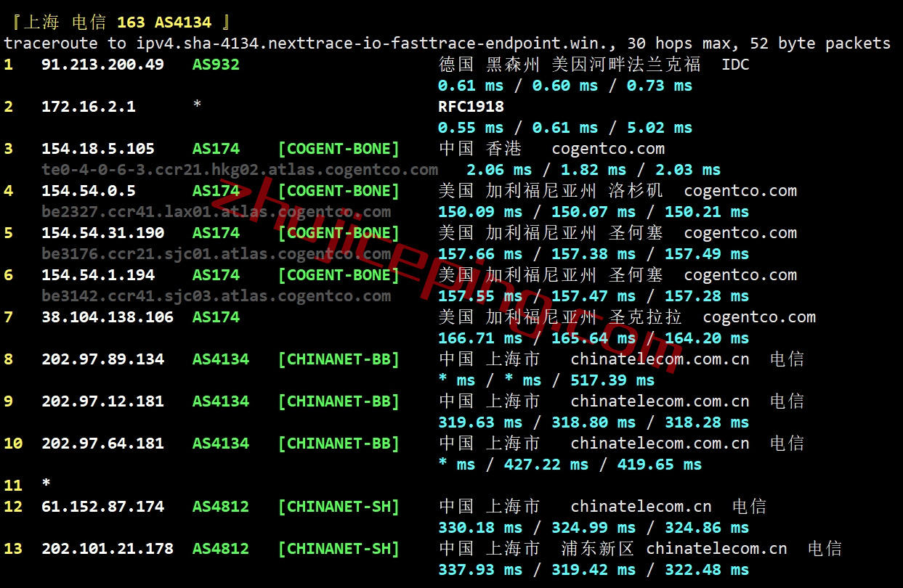Click IP address 172.16.2.1
Image resolution: width=903 pixels, height=588 pixels.
tap(89, 107)
